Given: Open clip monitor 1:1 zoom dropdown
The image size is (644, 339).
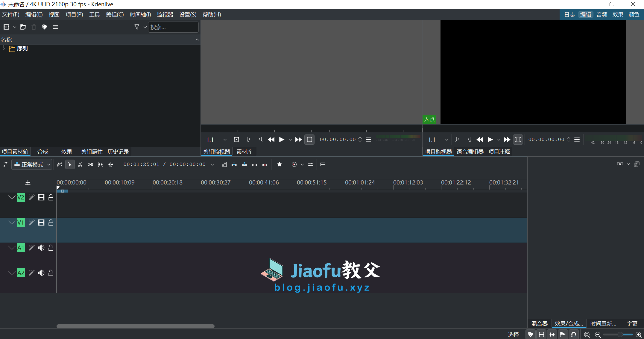Looking at the screenshot, I should [216, 140].
